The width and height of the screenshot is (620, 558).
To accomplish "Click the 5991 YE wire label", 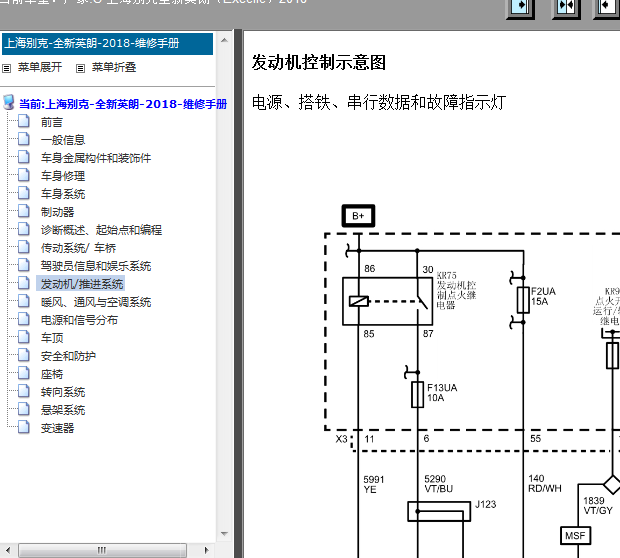I will tap(374, 484).
